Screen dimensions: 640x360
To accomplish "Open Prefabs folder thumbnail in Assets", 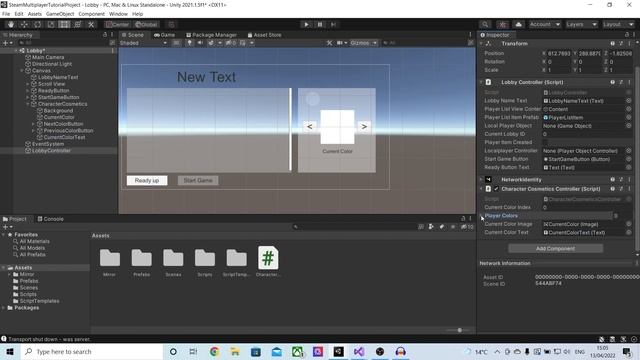I will 142,262.
